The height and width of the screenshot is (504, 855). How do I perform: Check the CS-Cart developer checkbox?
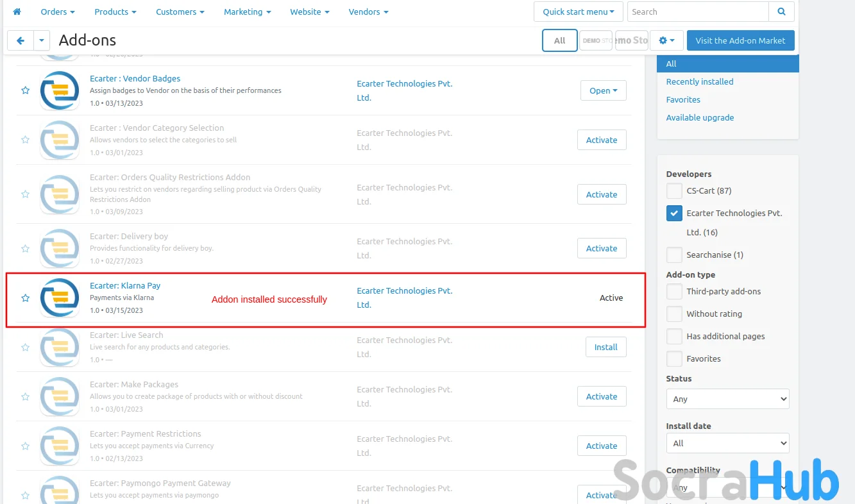coord(674,190)
